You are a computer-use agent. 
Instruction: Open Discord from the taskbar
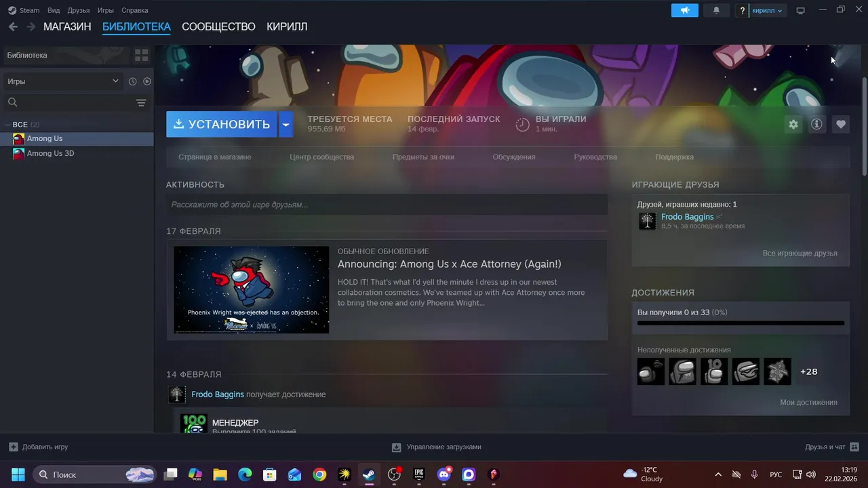pyautogui.click(x=444, y=474)
